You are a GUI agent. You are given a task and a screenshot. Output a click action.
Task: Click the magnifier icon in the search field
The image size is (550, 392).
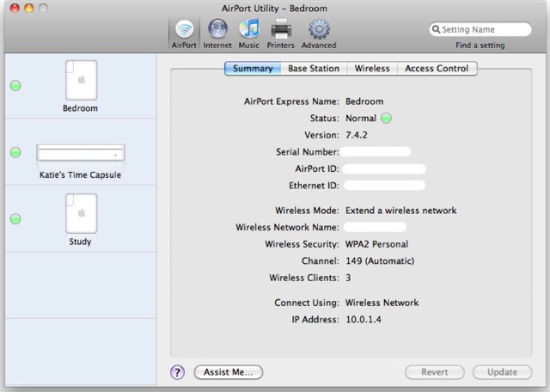[436, 29]
